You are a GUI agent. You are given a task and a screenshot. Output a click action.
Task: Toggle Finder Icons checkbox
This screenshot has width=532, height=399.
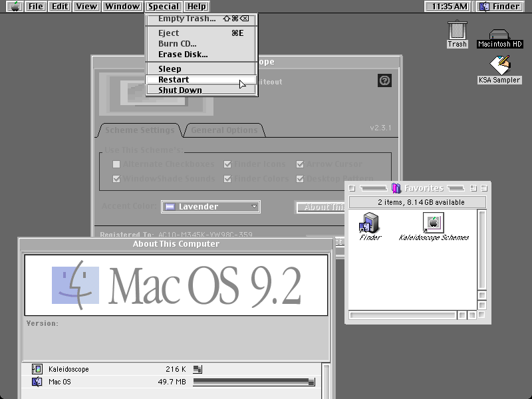tap(227, 164)
